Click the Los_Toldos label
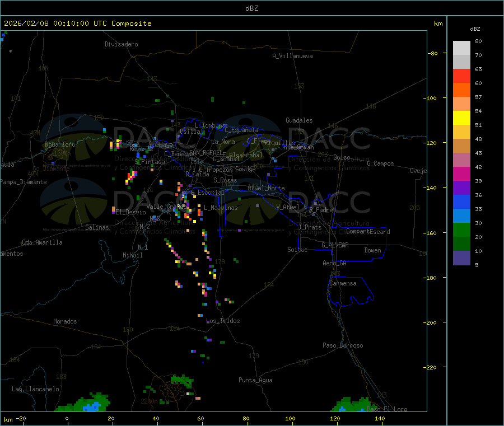 coord(223,321)
